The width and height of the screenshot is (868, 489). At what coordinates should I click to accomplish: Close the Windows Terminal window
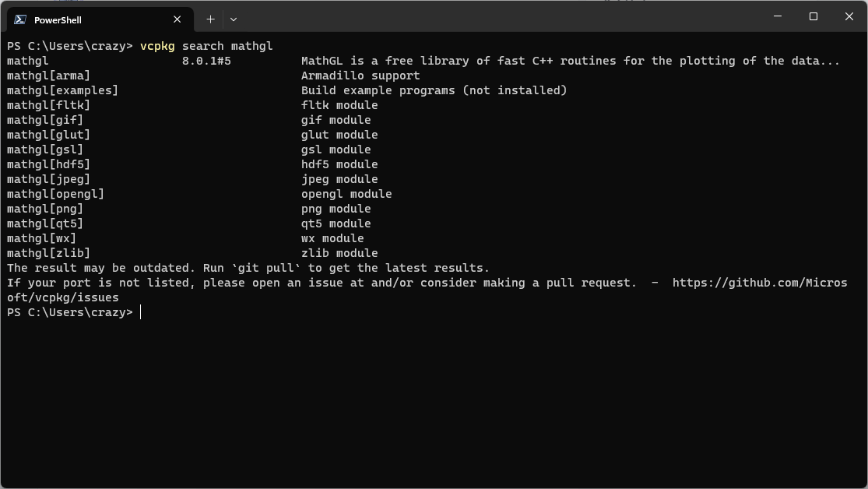[x=849, y=16]
